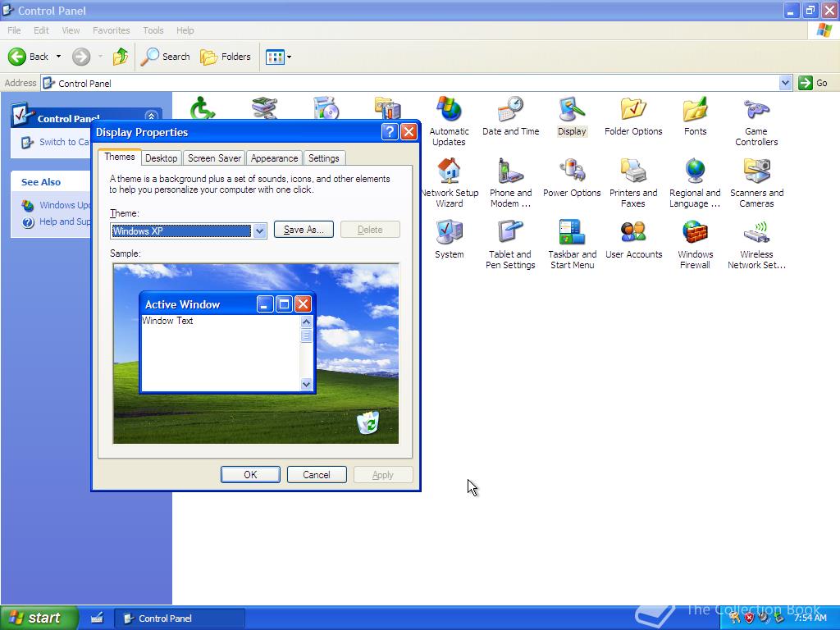The height and width of the screenshot is (630, 840).
Task: Collapse the Control Panel sidebar section
Action: point(152,116)
